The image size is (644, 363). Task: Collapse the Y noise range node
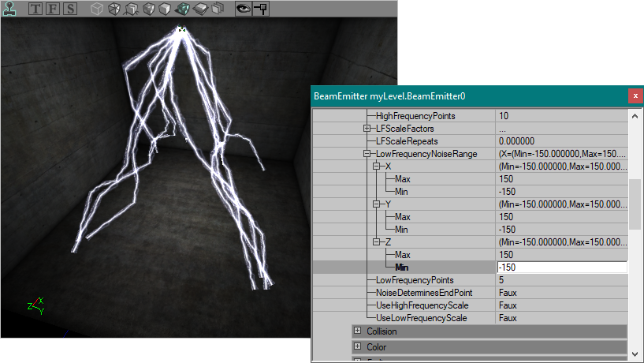376,204
